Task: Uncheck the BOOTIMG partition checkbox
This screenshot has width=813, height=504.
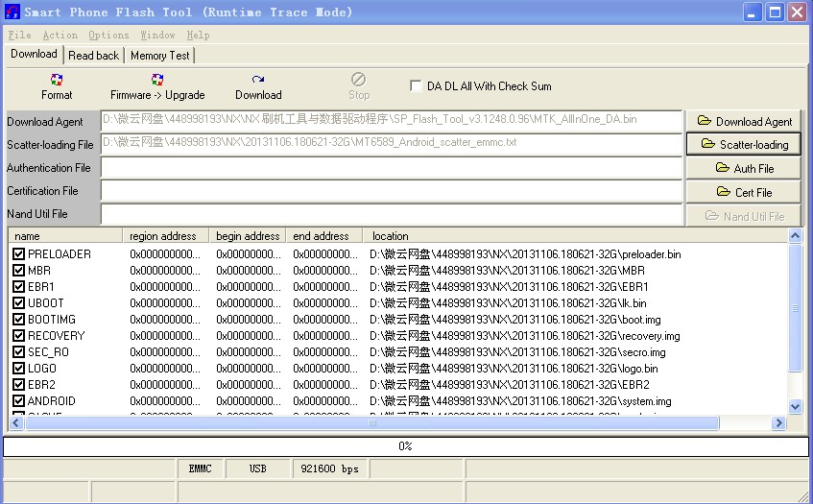Action: [18, 320]
